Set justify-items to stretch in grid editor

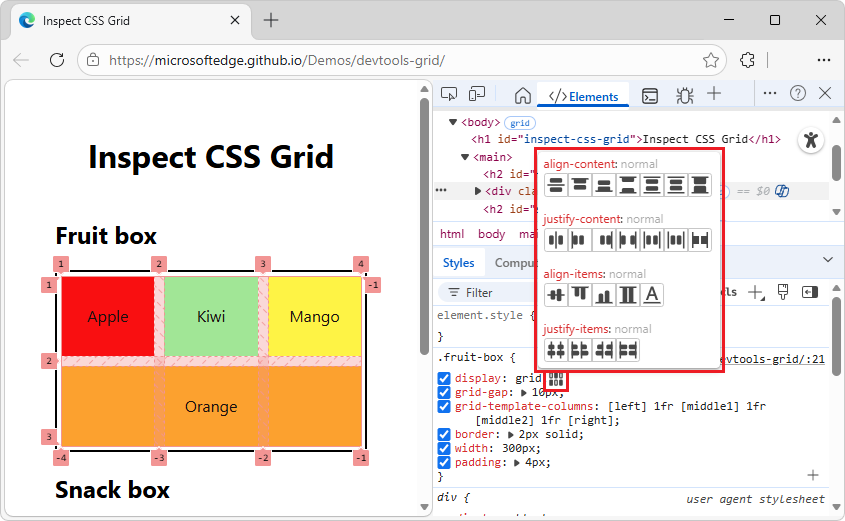[x=628, y=350]
